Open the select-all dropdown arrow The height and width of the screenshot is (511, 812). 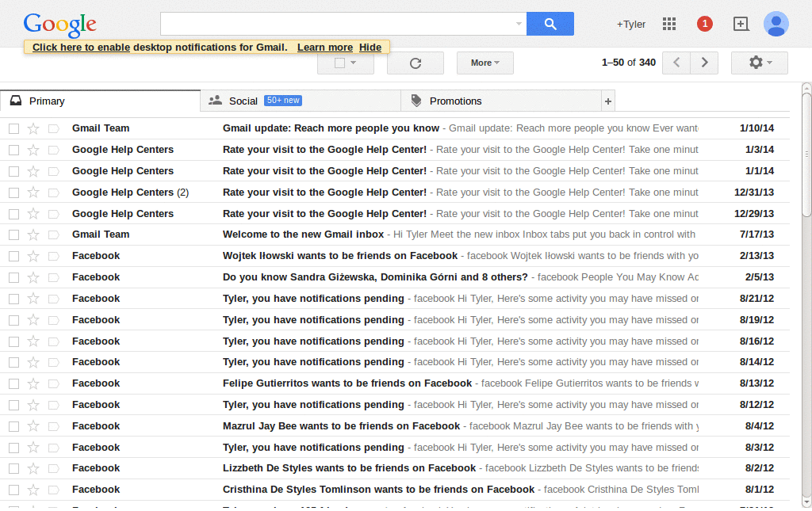[354, 63]
